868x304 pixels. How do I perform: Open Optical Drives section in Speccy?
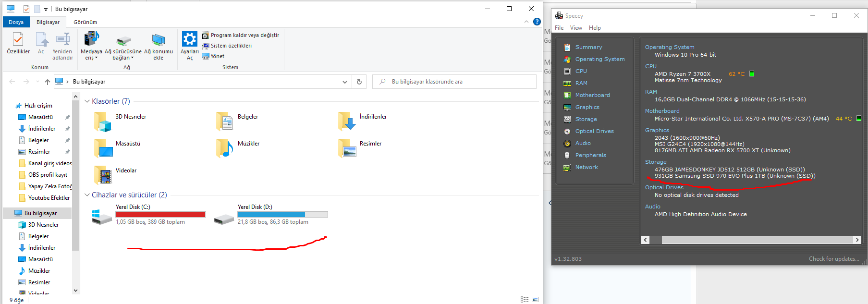coord(594,131)
